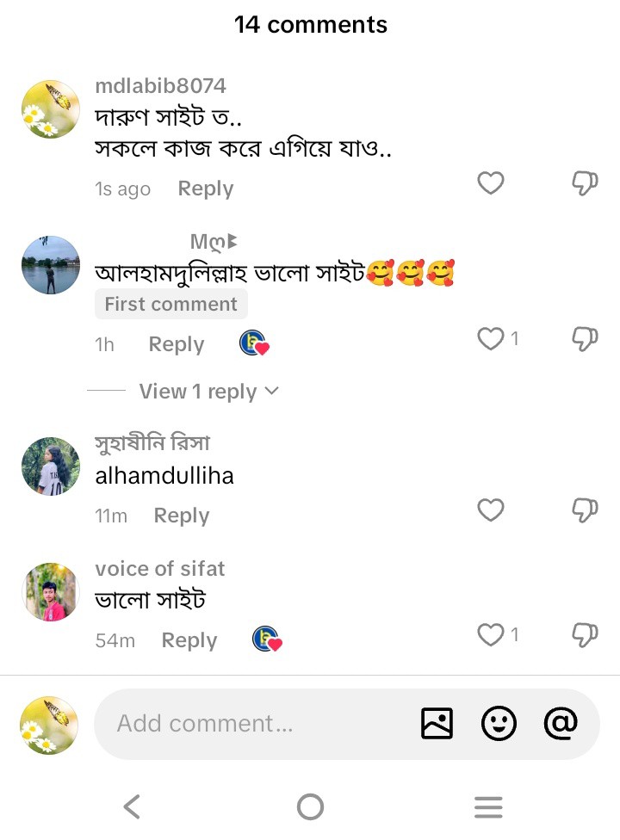This screenshot has width=620, height=840.
Task: Reply to voice of sifat's comment
Action: tap(189, 640)
